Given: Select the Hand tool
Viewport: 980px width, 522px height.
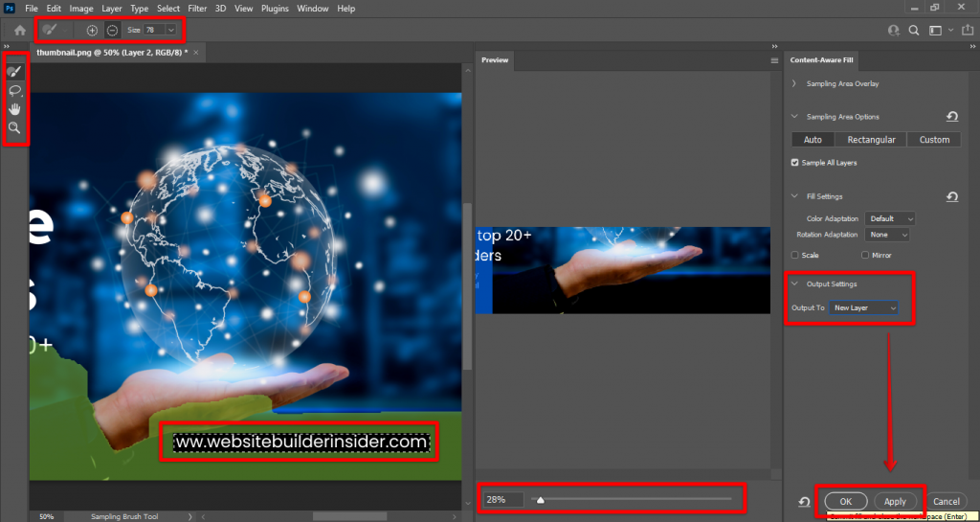Looking at the screenshot, I should coord(15,109).
